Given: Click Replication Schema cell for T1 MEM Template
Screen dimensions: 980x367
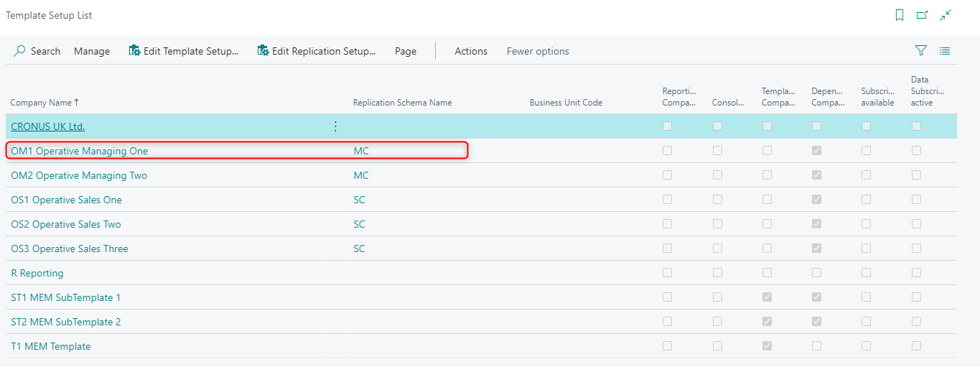Looking at the screenshot, I should [x=436, y=346].
